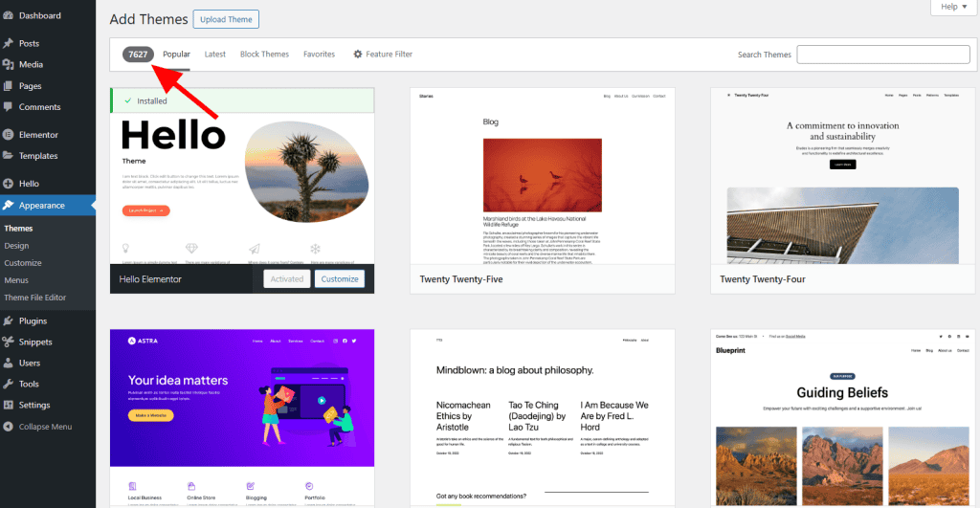The image size is (980, 508).
Task: Click the Posts pushpin icon
Action: coord(8,43)
